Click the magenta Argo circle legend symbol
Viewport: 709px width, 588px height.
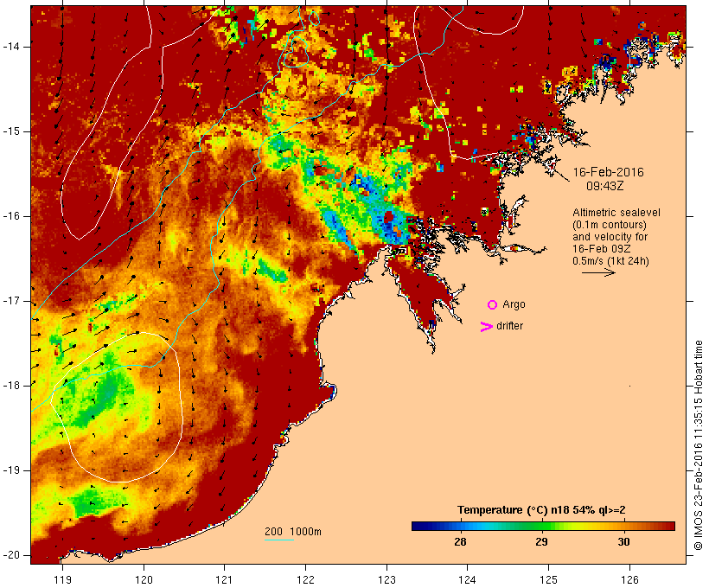tap(493, 305)
